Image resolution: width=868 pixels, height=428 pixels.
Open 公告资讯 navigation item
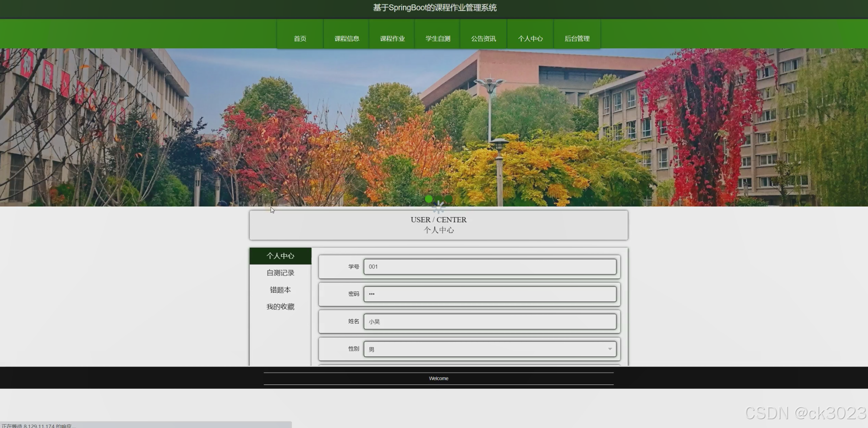483,38
